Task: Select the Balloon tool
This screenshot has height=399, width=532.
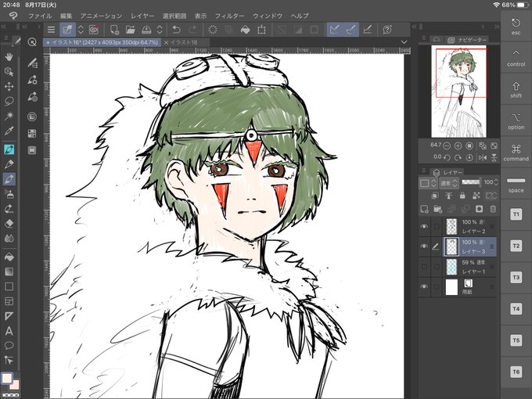Action: tap(9, 346)
